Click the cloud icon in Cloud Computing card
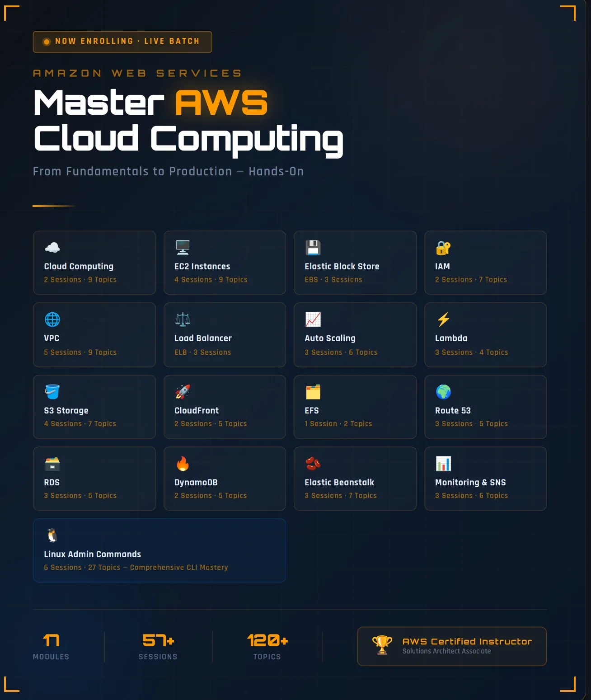 point(52,248)
